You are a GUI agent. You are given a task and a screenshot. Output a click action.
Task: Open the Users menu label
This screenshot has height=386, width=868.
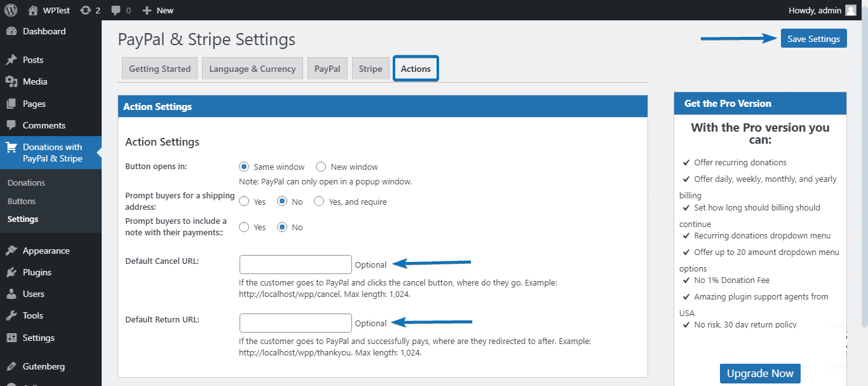point(34,294)
